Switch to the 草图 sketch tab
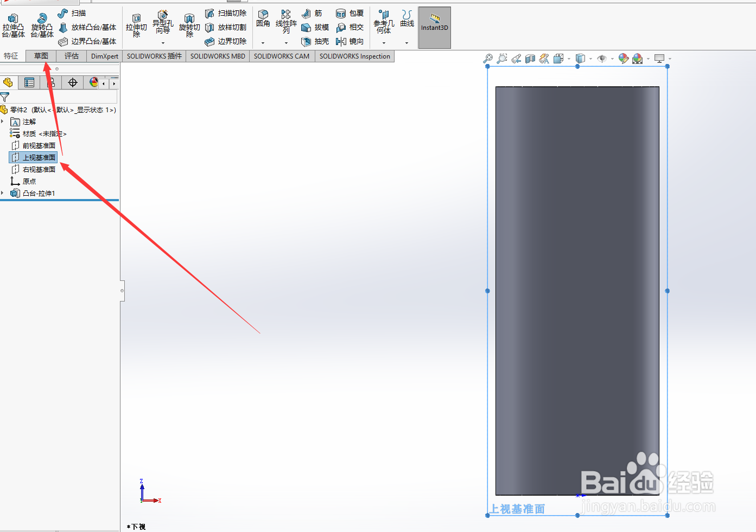Image resolution: width=756 pixels, height=532 pixels. [41, 56]
